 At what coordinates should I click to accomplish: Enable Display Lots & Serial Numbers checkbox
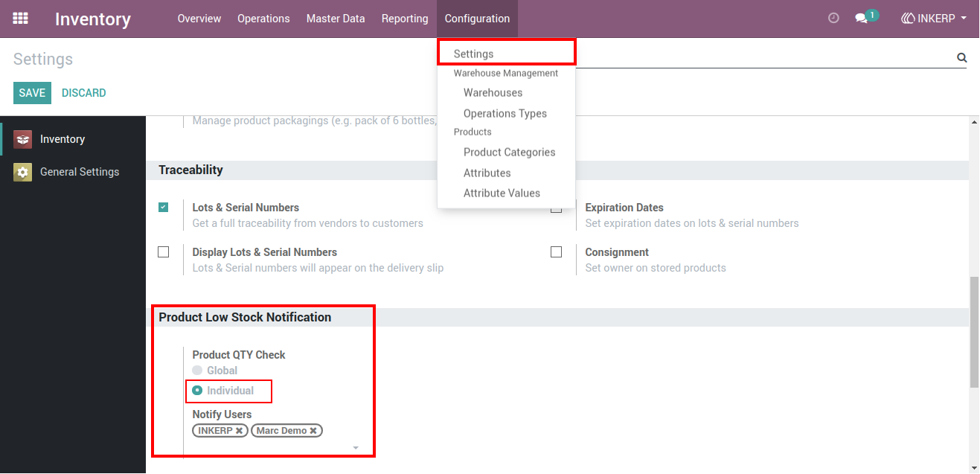(164, 252)
